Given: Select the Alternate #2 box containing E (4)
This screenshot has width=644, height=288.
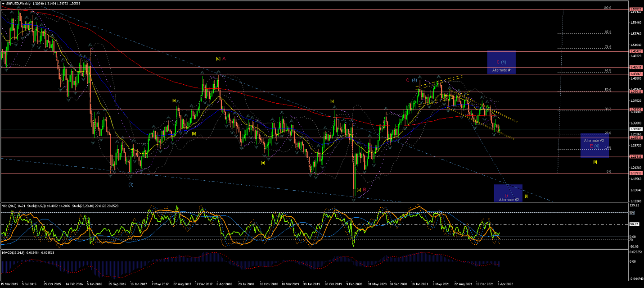Looking at the screenshot, I should coord(594,145).
